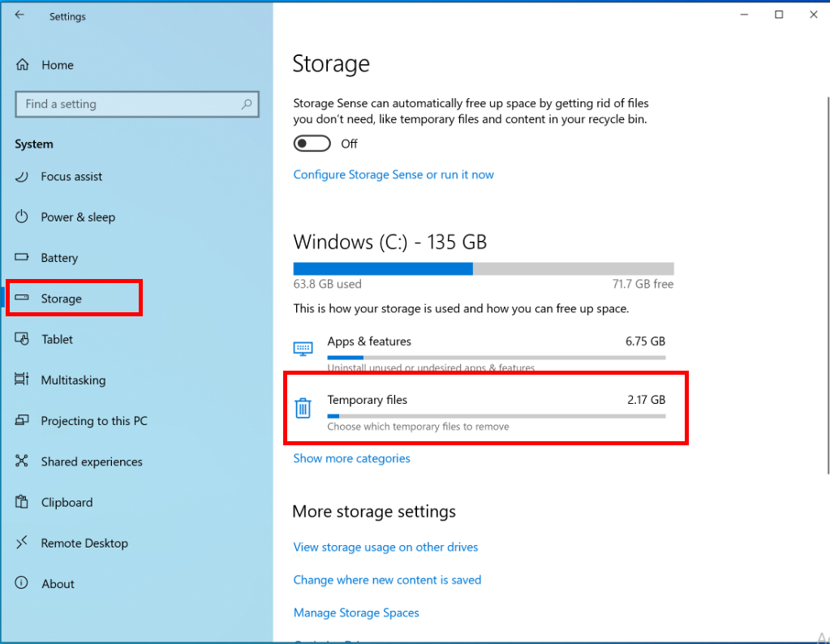This screenshot has height=644, width=830.
Task: Select Multitasking in the sidebar
Action: click(73, 380)
